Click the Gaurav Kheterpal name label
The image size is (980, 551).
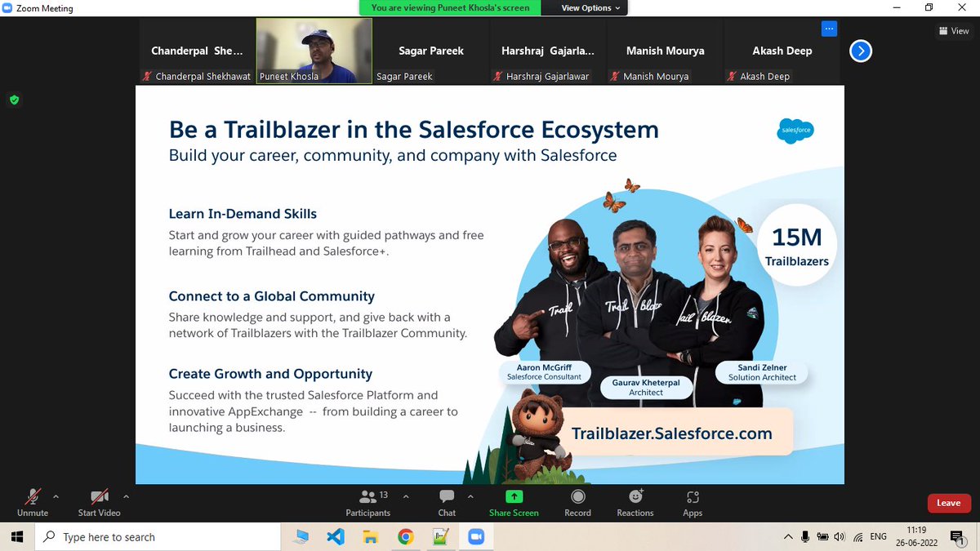coord(645,386)
